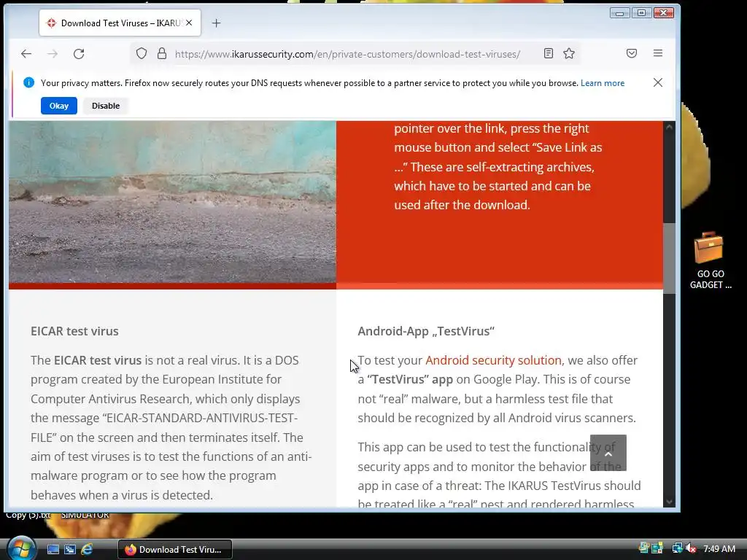Click the second system tray icon beside it
This screenshot has height=560, width=747.
[658, 548]
